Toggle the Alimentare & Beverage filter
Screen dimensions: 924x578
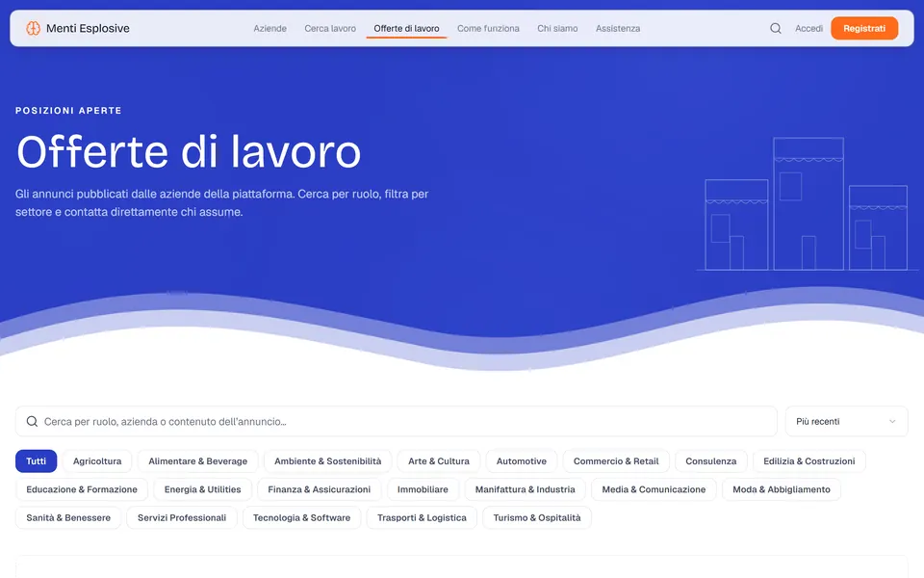[x=198, y=461]
